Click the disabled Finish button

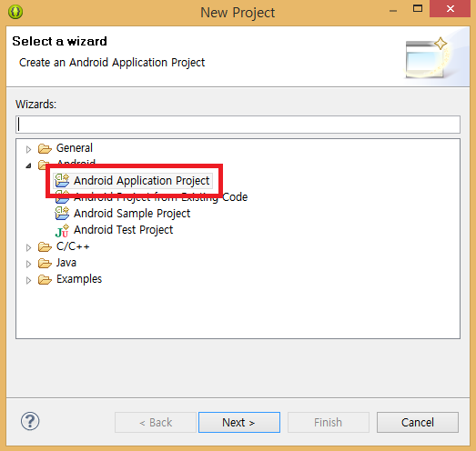click(x=329, y=422)
